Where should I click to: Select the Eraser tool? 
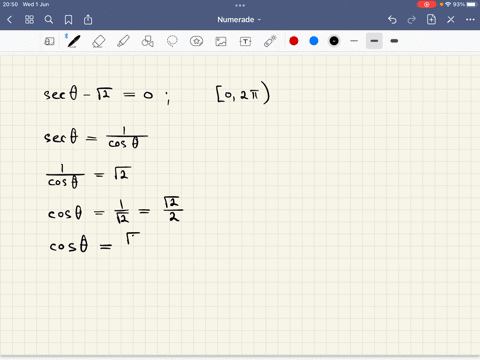click(x=99, y=41)
